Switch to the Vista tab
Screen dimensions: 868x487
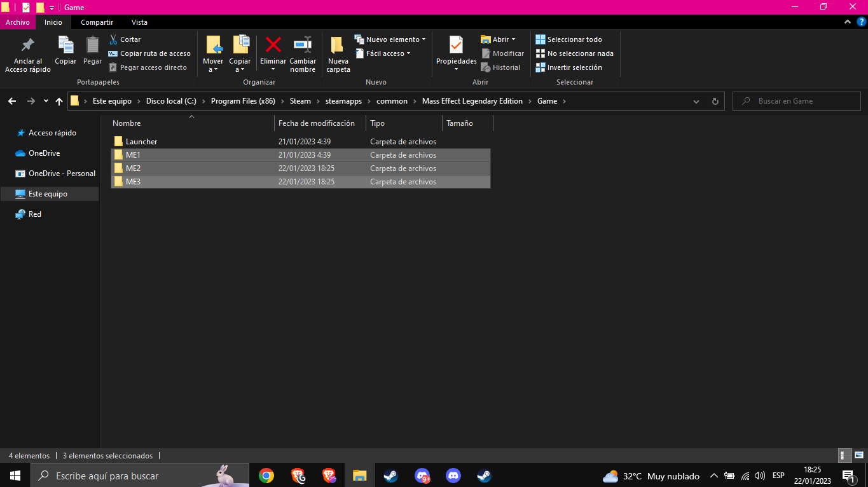pyautogui.click(x=139, y=22)
